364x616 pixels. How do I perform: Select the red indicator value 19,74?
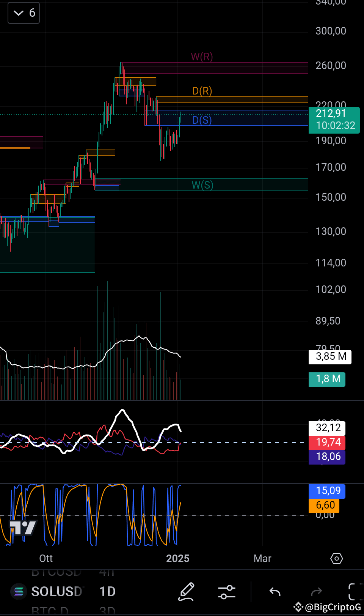pyautogui.click(x=327, y=442)
